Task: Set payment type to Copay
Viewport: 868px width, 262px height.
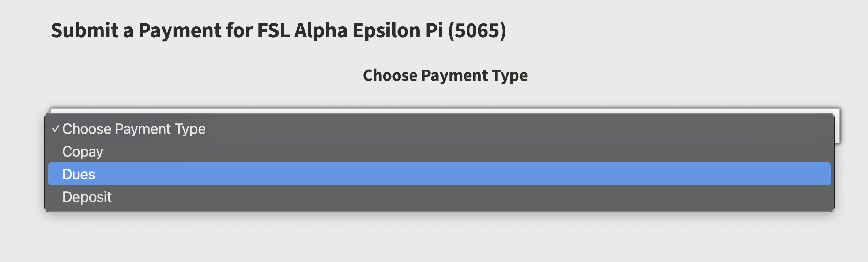Action: [83, 151]
